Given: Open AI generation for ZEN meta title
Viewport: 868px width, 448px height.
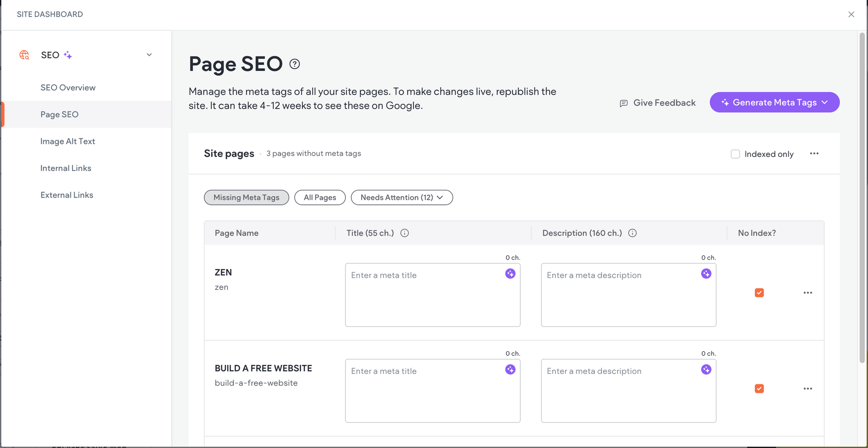Looking at the screenshot, I should click(510, 274).
